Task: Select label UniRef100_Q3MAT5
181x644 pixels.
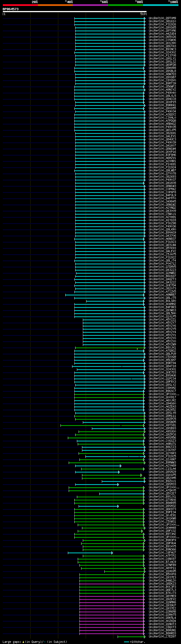Action: tap(162, 615)
